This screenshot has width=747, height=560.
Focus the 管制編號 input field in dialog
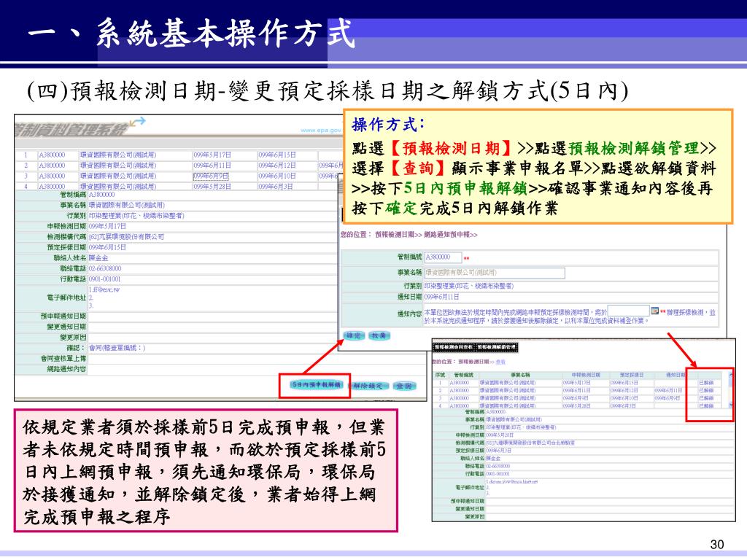point(443,257)
